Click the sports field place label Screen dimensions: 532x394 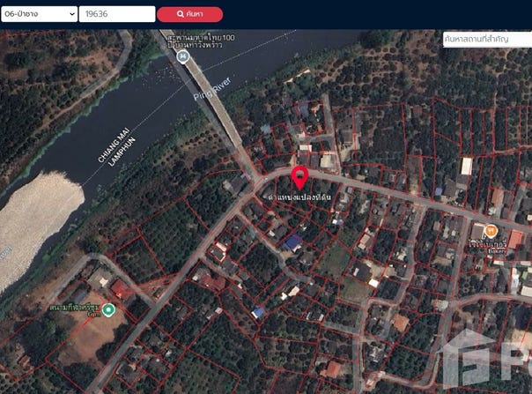[x=76, y=309]
